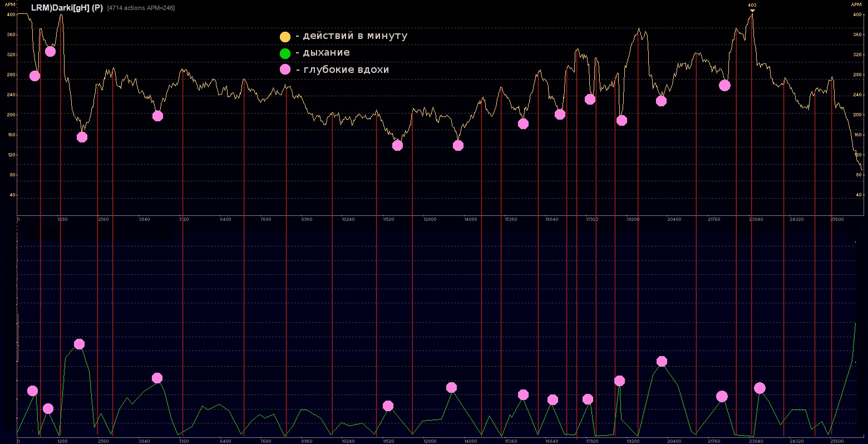Screen dimensions: 868x444
Task: Click frame 23040 on the upper chart's time axis
Action: (x=756, y=219)
